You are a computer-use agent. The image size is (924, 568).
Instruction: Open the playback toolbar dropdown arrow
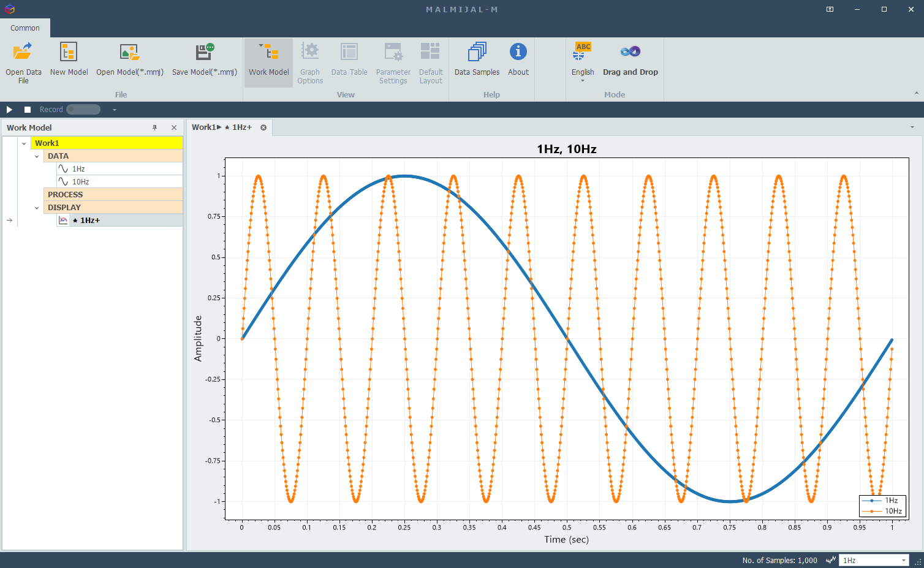tap(114, 110)
